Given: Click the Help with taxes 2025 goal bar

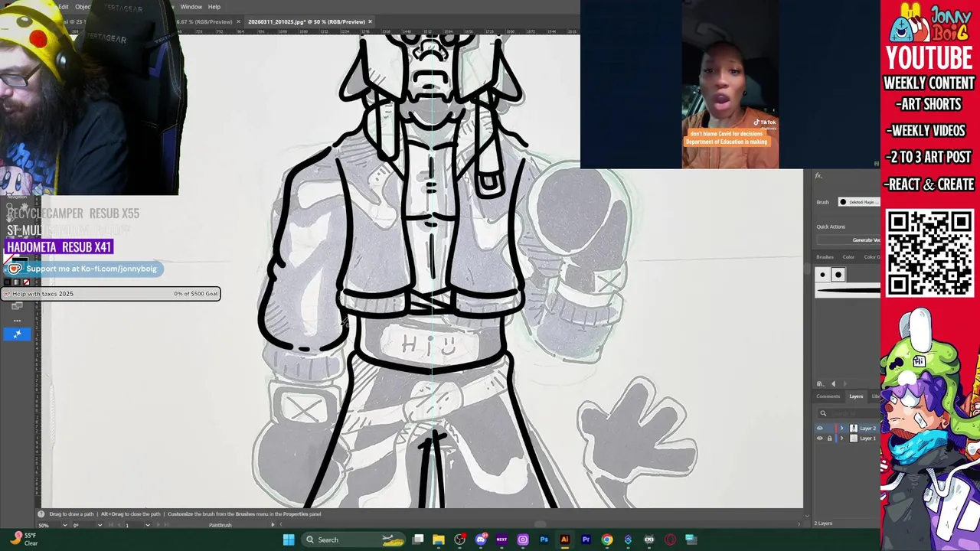Looking at the screenshot, I should coord(111,294).
